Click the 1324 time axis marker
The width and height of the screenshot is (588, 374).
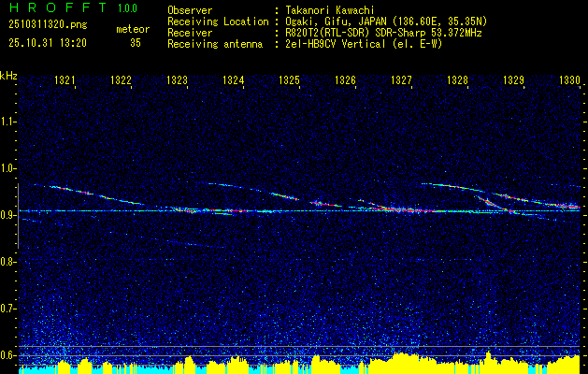234,79
